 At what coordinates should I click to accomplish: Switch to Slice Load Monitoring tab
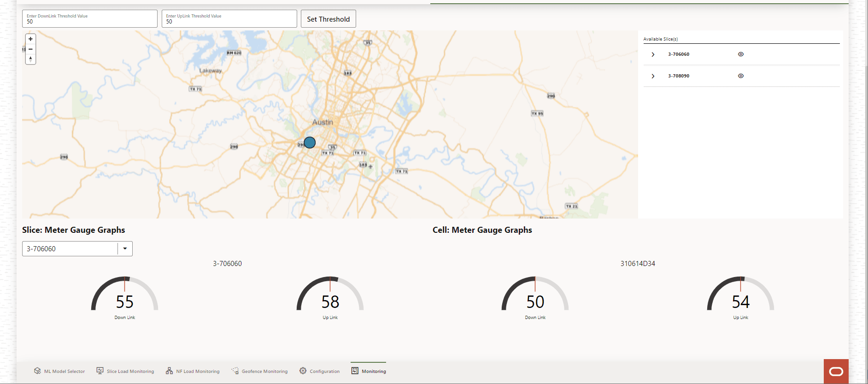[125, 371]
